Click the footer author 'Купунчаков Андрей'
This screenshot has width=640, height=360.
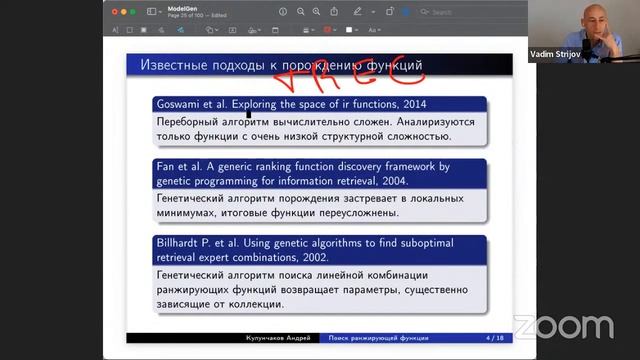[x=278, y=338]
